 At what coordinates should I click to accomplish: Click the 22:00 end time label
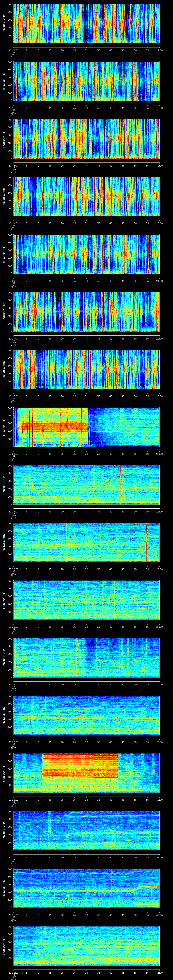[160, 339]
